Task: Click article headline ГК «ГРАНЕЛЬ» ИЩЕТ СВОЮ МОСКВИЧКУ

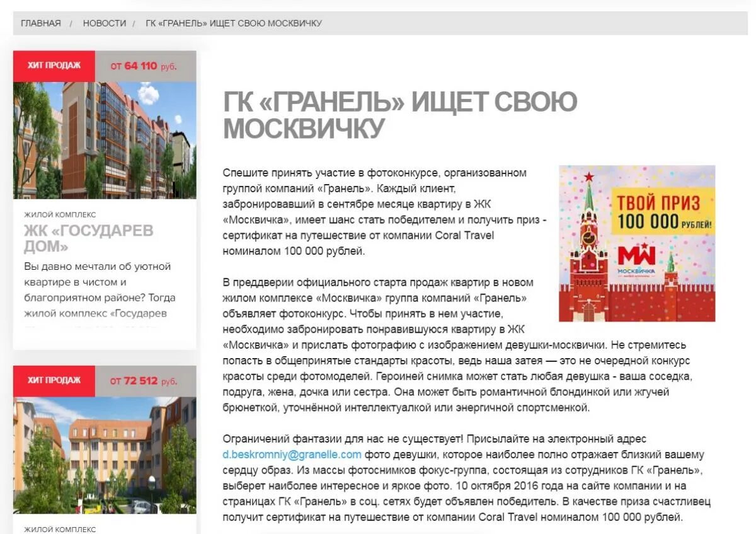Action: click(400, 115)
